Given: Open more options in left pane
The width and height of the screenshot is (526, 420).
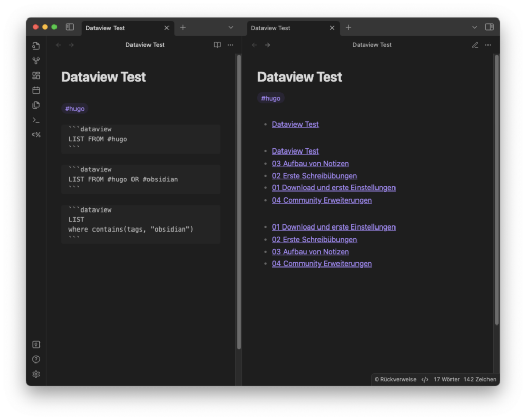Looking at the screenshot, I should pos(230,45).
